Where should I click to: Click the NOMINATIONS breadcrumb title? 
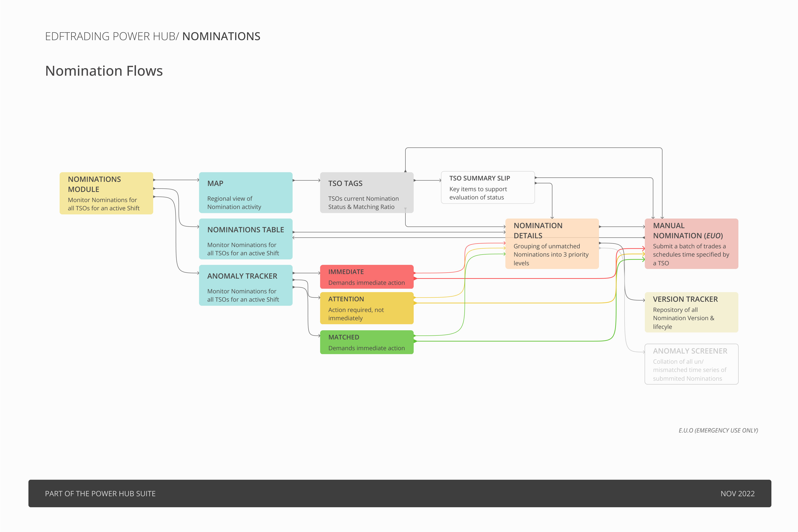pos(221,36)
